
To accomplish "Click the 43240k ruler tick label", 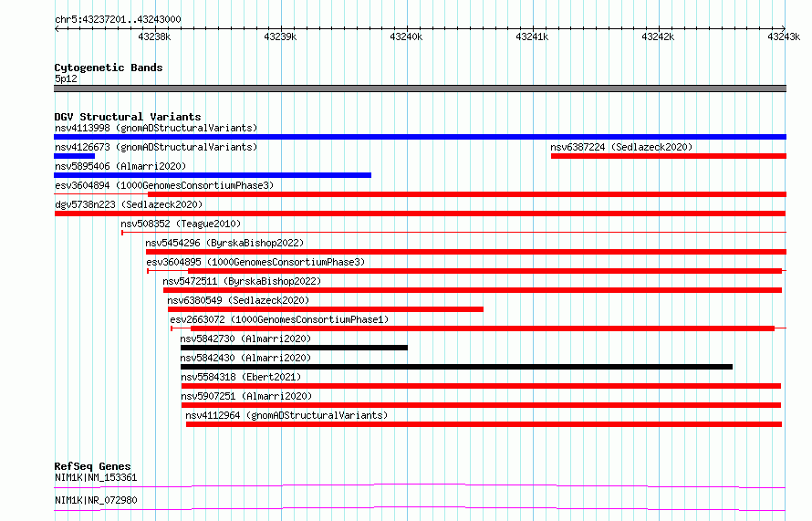I will click(406, 36).
